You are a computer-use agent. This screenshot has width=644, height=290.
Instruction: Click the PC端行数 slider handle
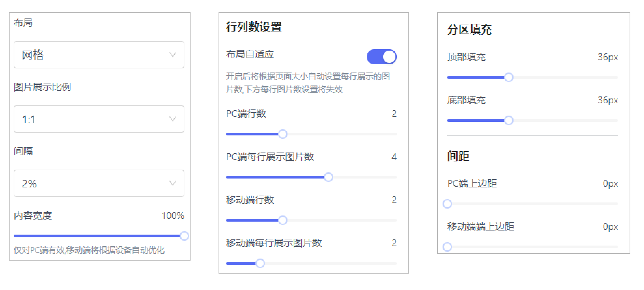[282, 134]
